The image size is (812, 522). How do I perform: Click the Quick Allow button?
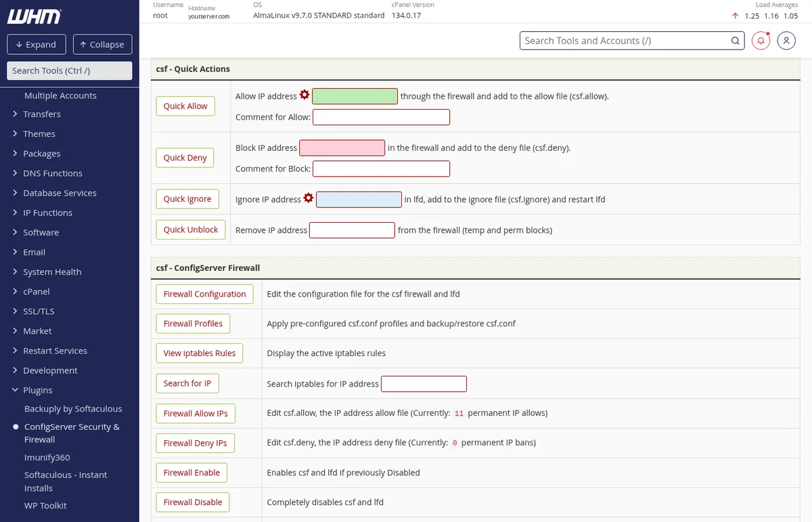click(185, 106)
